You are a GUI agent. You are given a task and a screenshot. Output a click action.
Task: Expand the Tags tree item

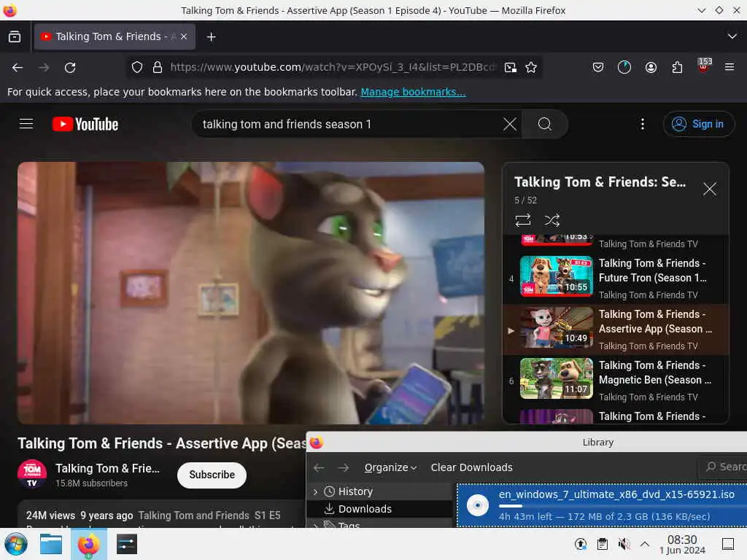(316, 526)
